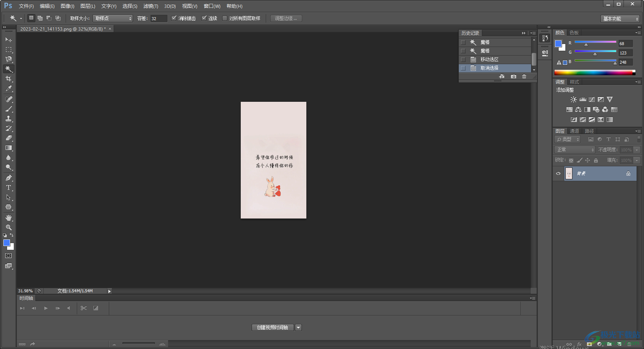644x349 pixels.
Task: Toggle the 消除锯齿 anti-alias checkbox
Action: (x=174, y=18)
